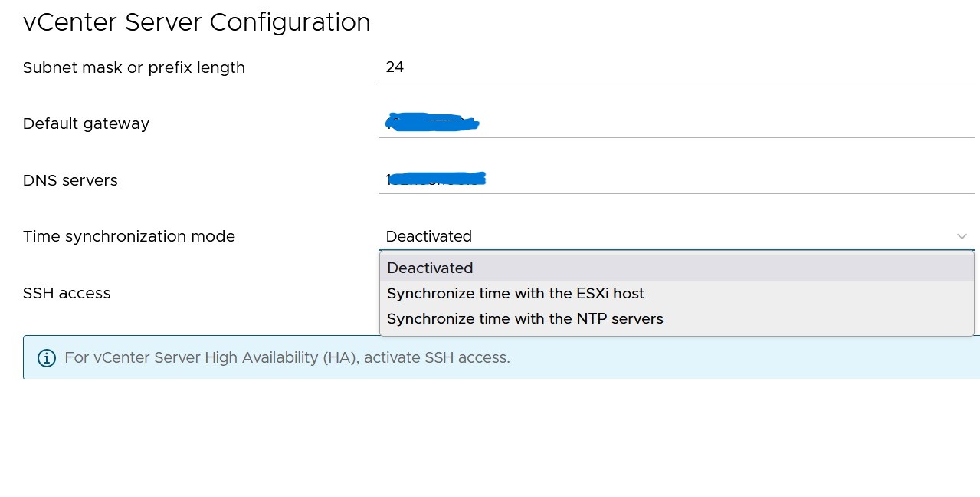Select the Deactivated option in the dropdown list
This screenshot has width=980, height=497.
click(677, 268)
